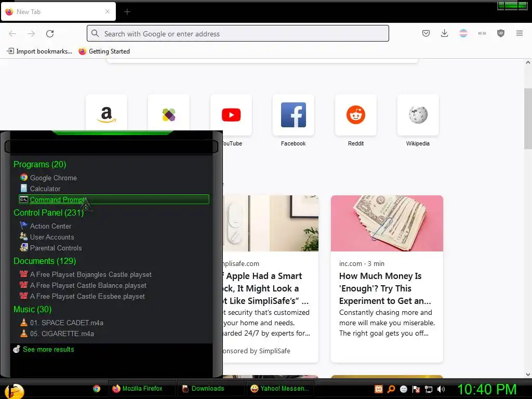Viewport: 532px width, 399px height.
Task: Expand the Music (30) results header
Action: coord(33,310)
